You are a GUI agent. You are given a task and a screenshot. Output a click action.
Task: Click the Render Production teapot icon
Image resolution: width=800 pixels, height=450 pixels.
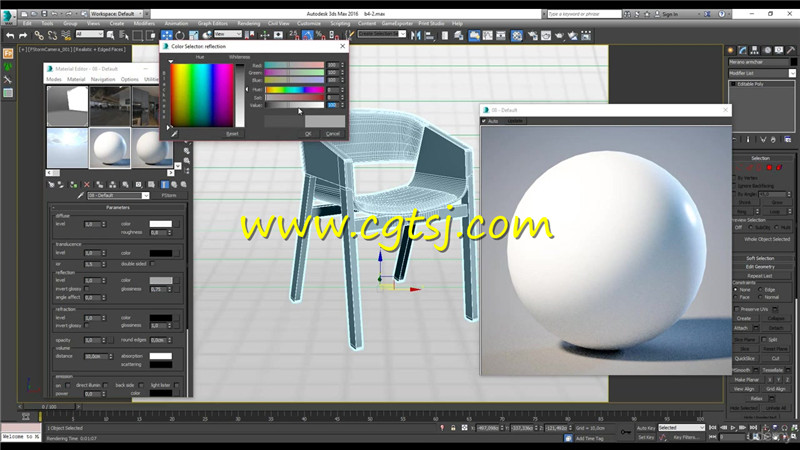[x=559, y=35]
